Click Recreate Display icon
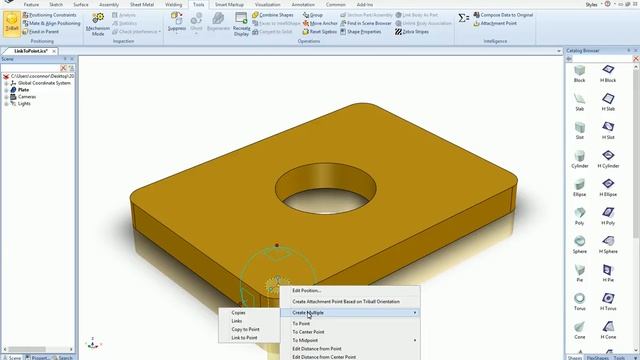 (241, 24)
